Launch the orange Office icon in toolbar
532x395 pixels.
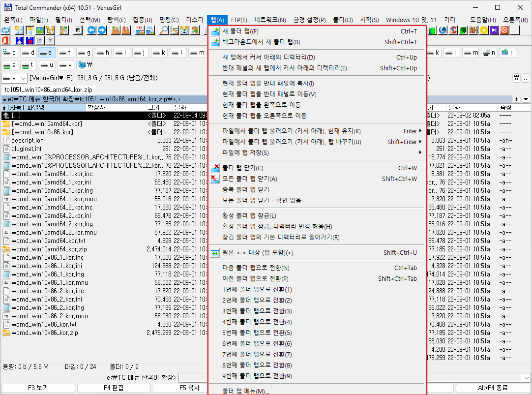coord(6,41)
